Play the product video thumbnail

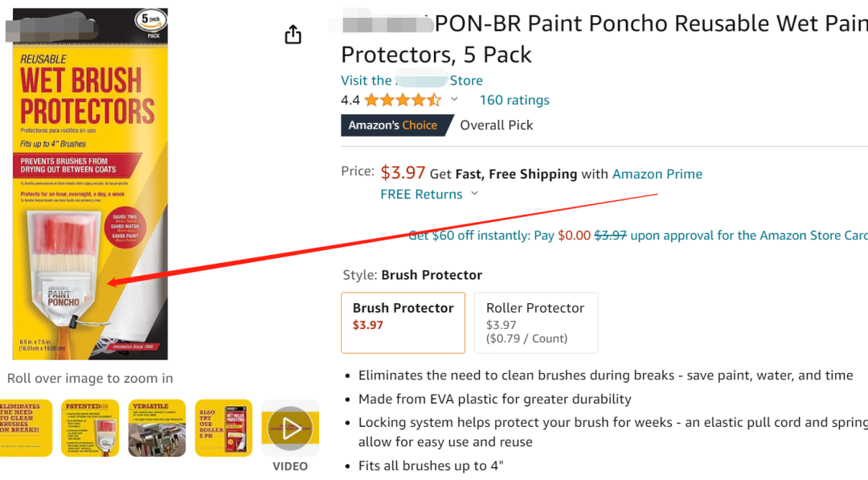[x=290, y=428]
